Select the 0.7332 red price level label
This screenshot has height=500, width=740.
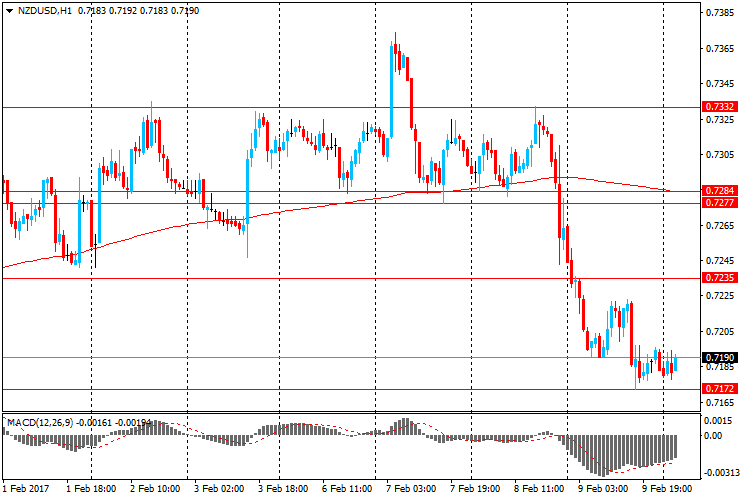pyautogui.click(x=720, y=107)
